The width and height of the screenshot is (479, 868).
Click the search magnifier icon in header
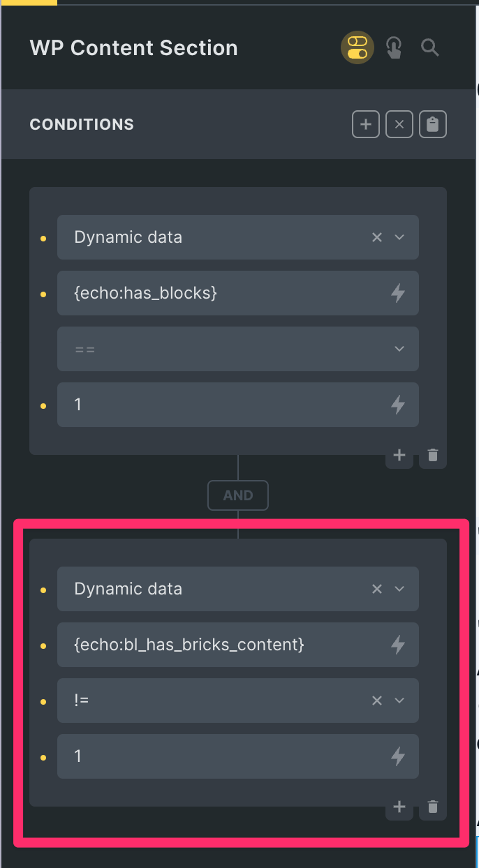point(430,48)
